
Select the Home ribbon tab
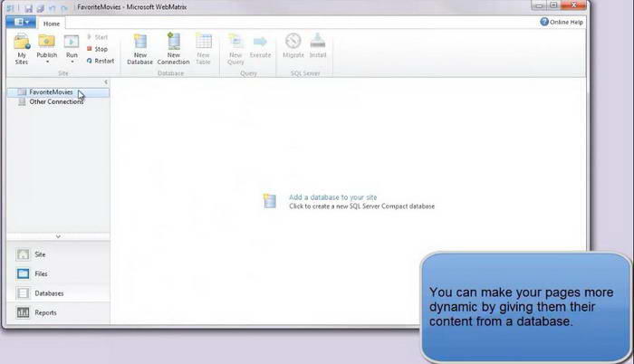(52, 24)
